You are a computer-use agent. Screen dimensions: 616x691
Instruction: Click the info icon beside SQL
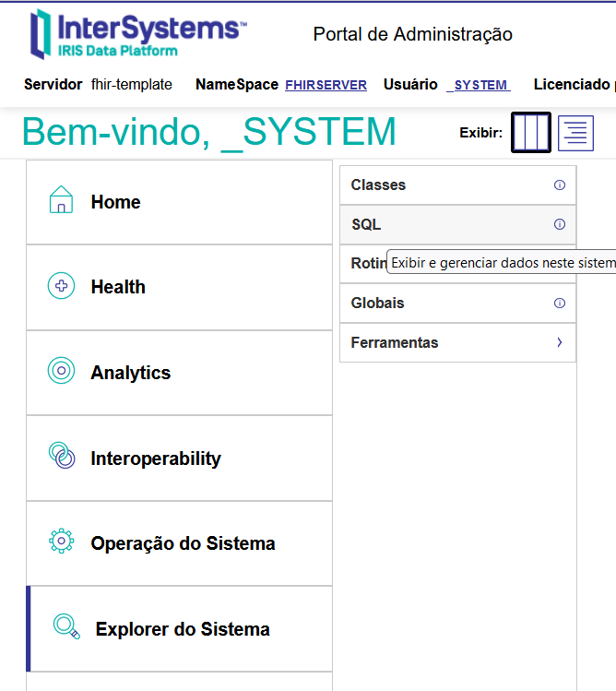[559, 224]
